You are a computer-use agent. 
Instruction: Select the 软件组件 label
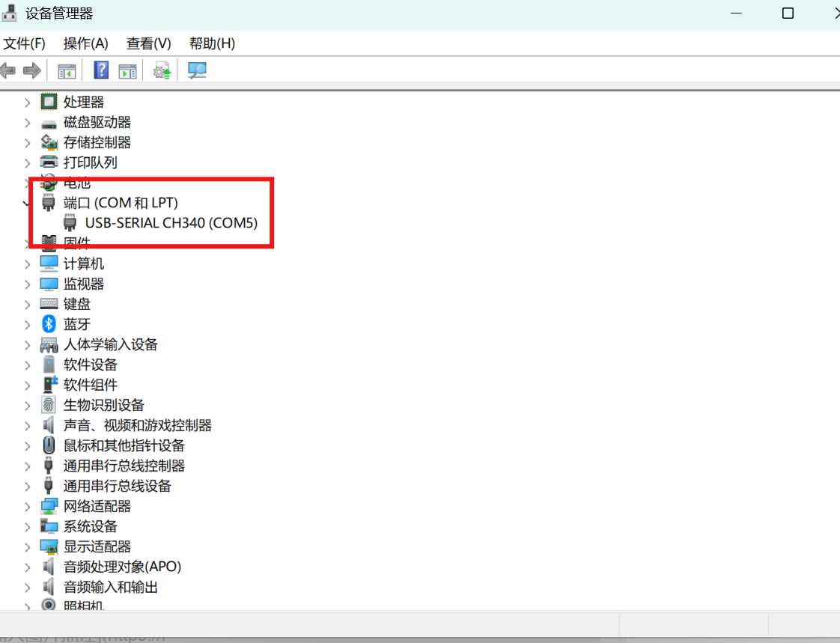coord(90,385)
